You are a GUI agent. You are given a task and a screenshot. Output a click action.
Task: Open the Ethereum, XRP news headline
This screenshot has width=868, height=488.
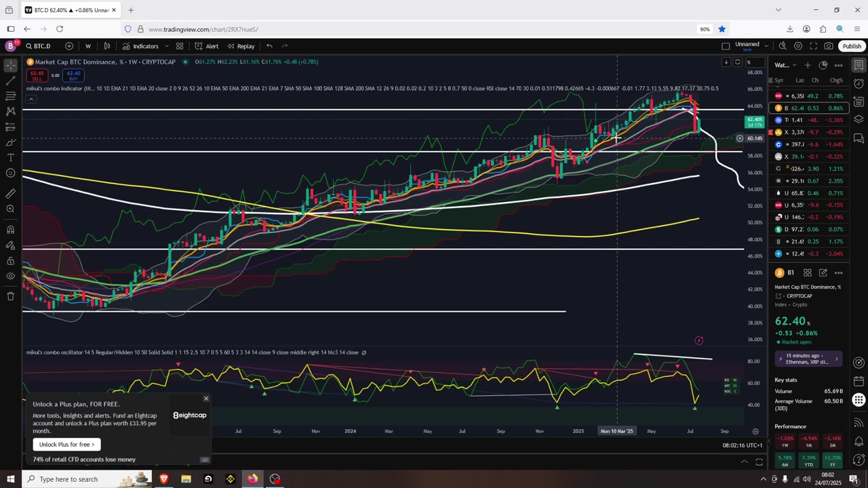808,359
